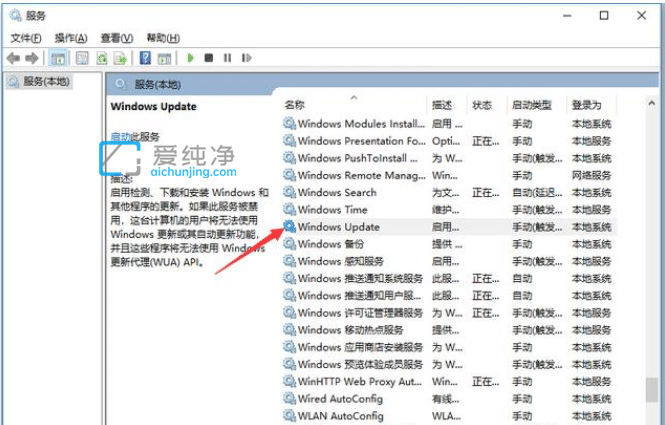Pause the service with pause button
Image resolution: width=665 pixels, height=425 pixels.
tap(227, 58)
